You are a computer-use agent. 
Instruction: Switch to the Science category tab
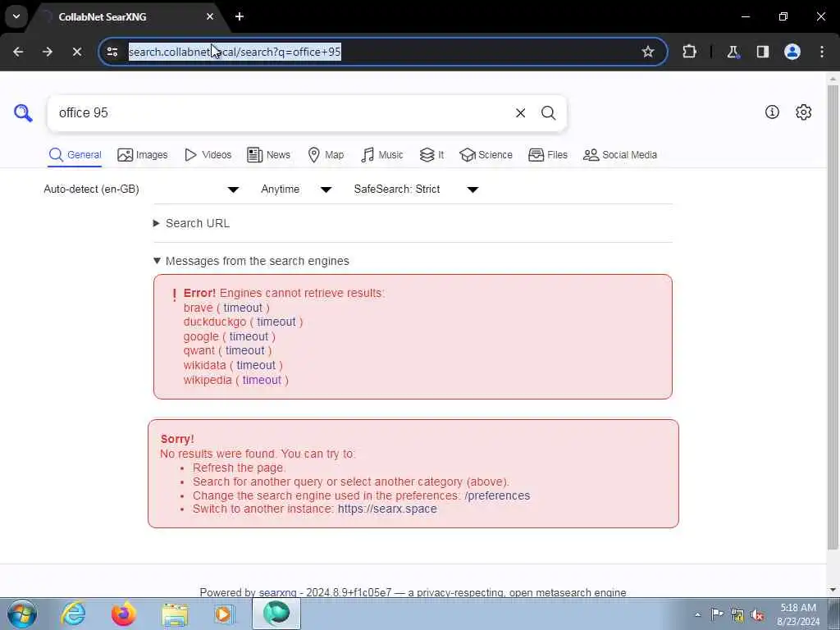pos(486,155)
